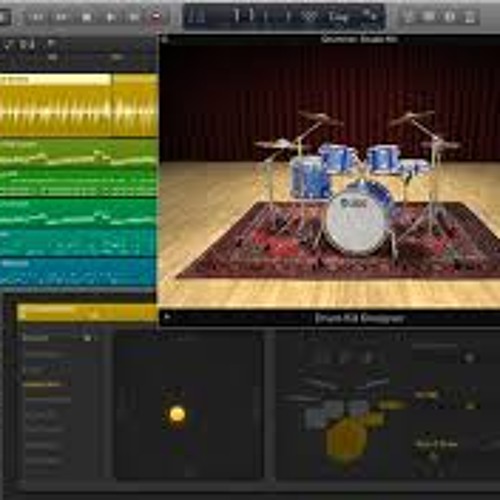The image size is (500, 500).
Task: Start playback with the play button
Action: coord(110,16)
